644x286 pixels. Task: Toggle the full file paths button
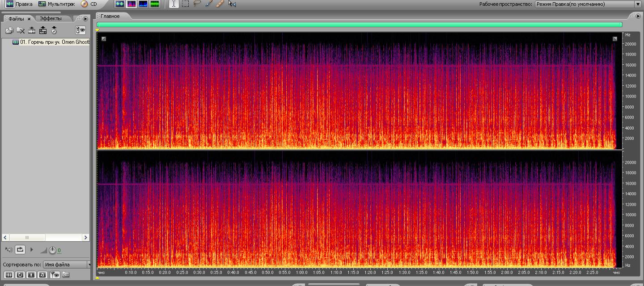point(66,275)
